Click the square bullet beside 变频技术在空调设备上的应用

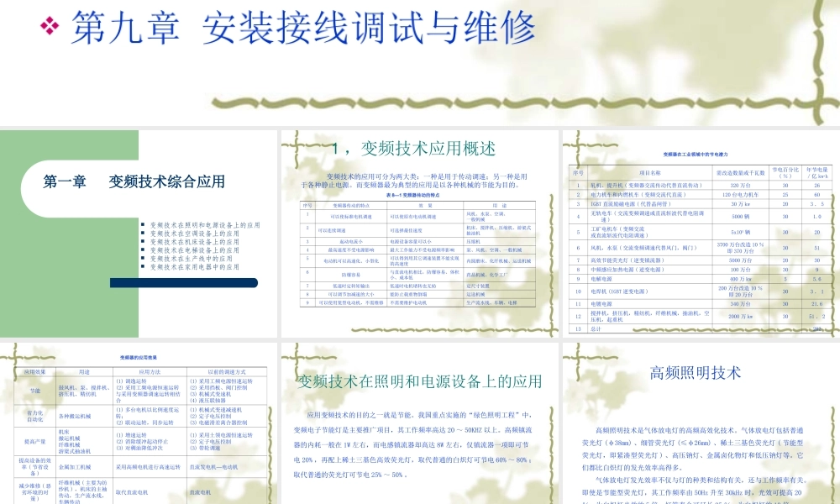(144, 232)
